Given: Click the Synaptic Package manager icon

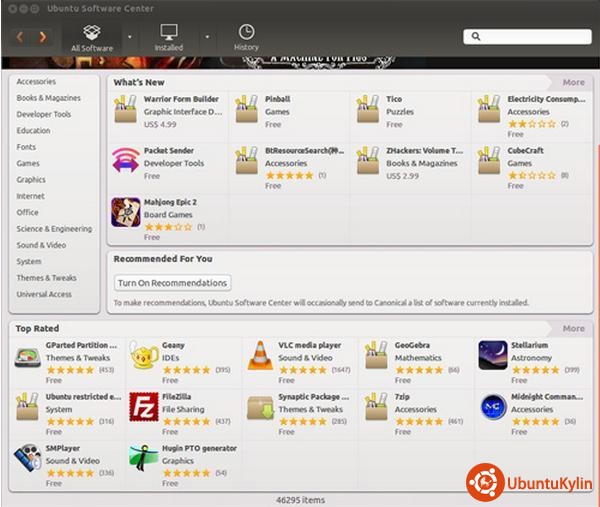Looking at the screenshot, I should coord(260,408).
